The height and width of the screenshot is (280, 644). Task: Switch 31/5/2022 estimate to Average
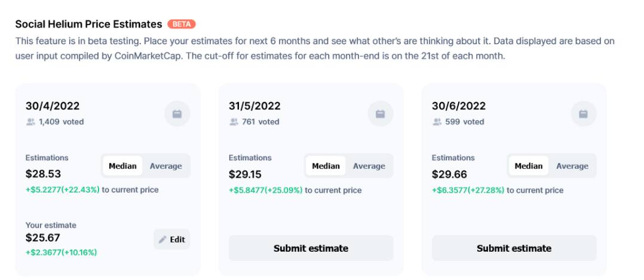pyautogui.click(x=369, y=166)
